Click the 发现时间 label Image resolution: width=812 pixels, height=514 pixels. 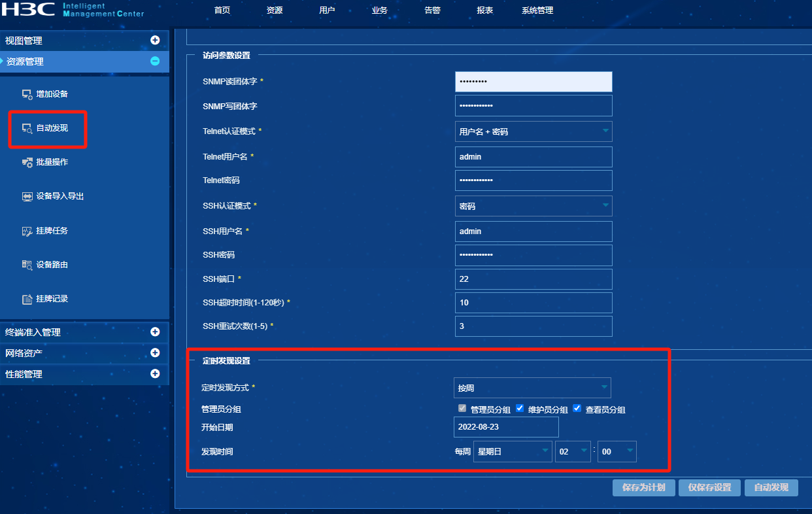click(217, 451)
